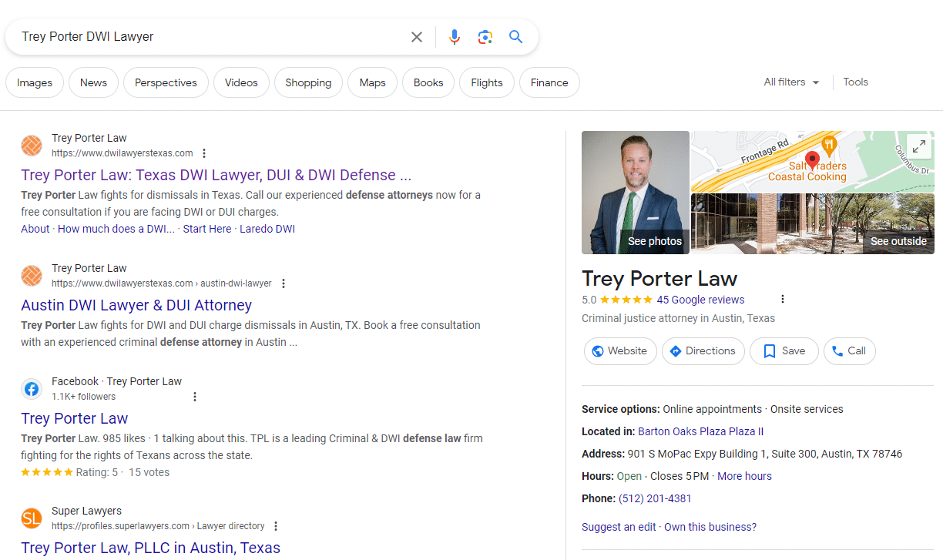
Task: Click the See outside street view image
Action: [x=812, y=223]
